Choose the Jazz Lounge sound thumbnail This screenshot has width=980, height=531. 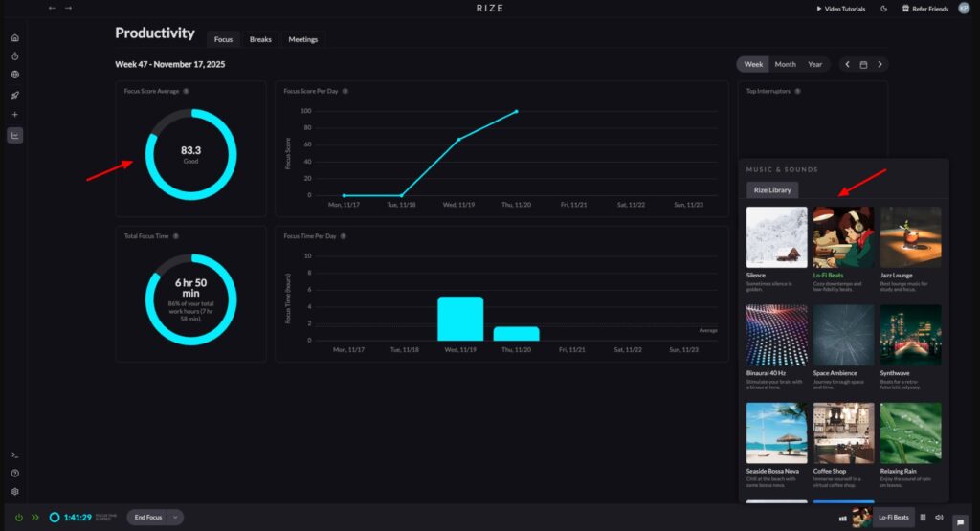[x=910, y=237]
